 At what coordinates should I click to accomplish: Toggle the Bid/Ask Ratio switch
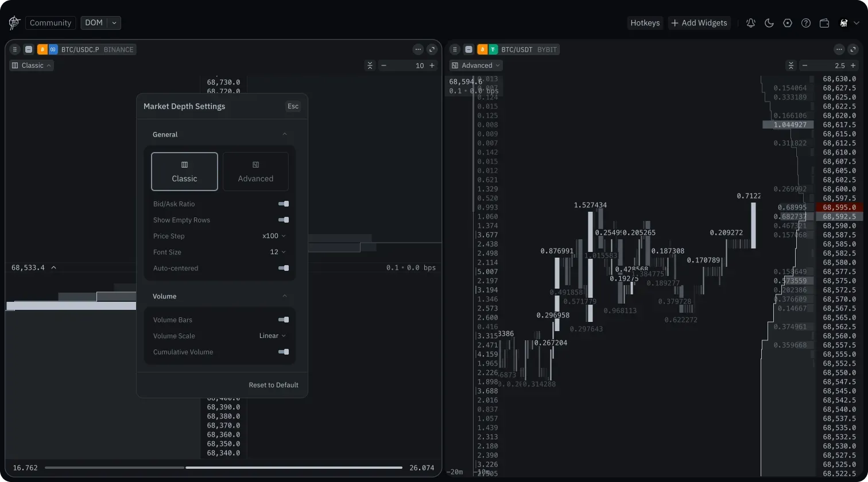[284, 204]
